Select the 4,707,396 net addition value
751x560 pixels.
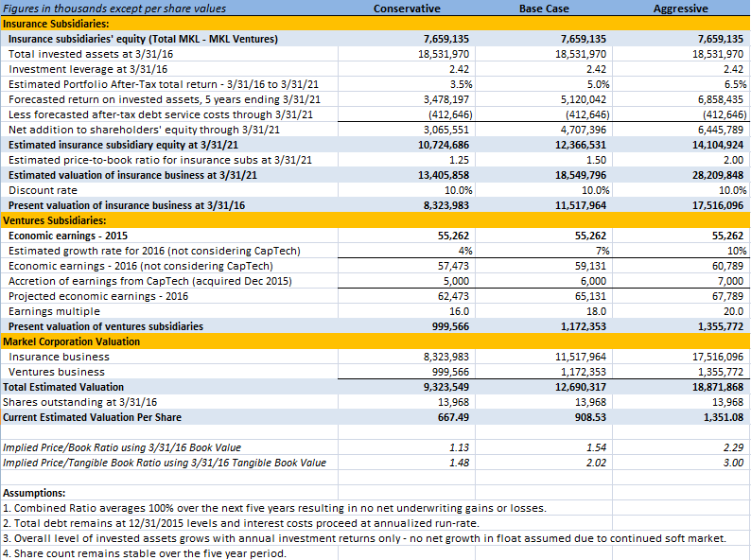coord(584,130)
